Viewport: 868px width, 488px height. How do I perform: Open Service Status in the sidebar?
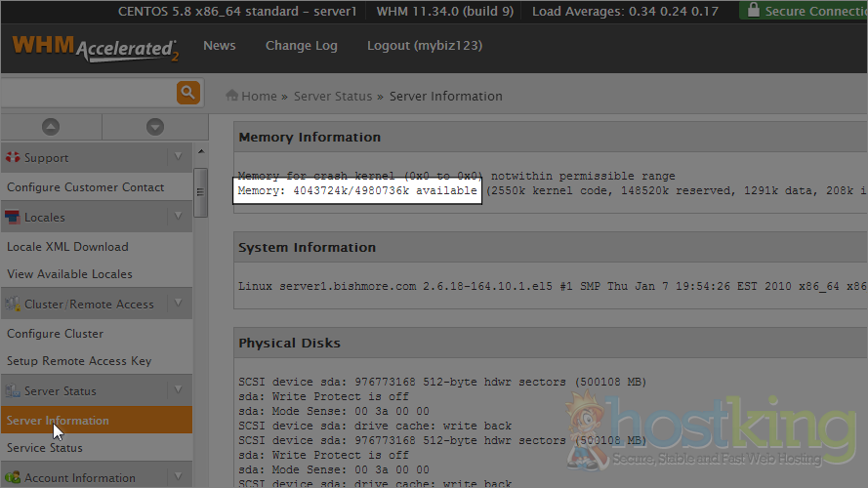click(x=45, y=448)
